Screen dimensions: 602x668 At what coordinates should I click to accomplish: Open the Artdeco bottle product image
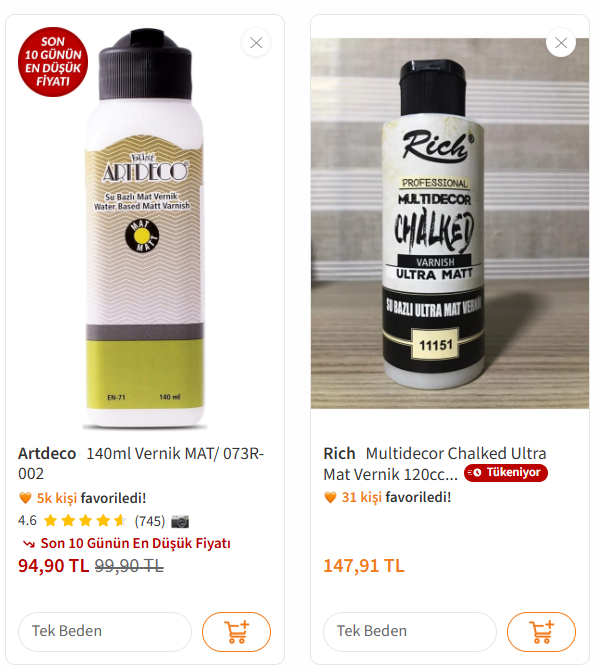pos(145,230)
